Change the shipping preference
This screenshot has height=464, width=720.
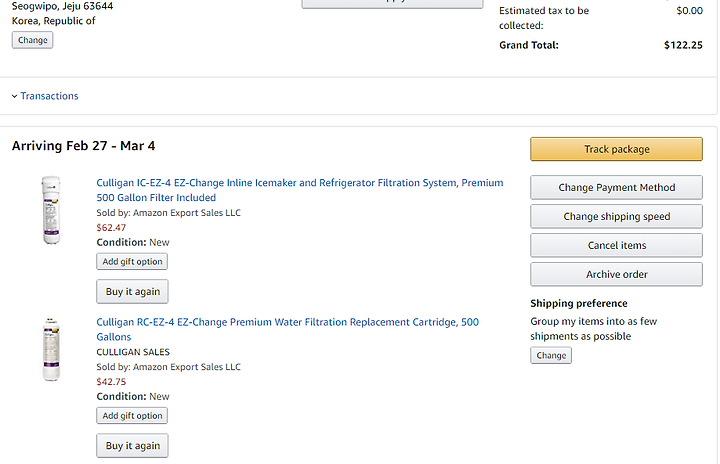pyautogui.click(x=551, y=356)
